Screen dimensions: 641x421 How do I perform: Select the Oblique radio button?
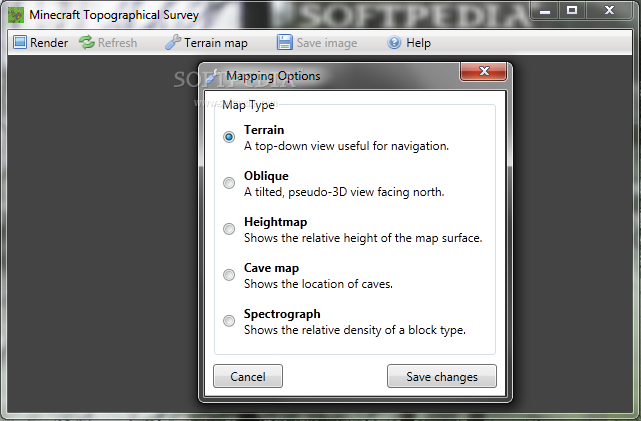(229, 183)
